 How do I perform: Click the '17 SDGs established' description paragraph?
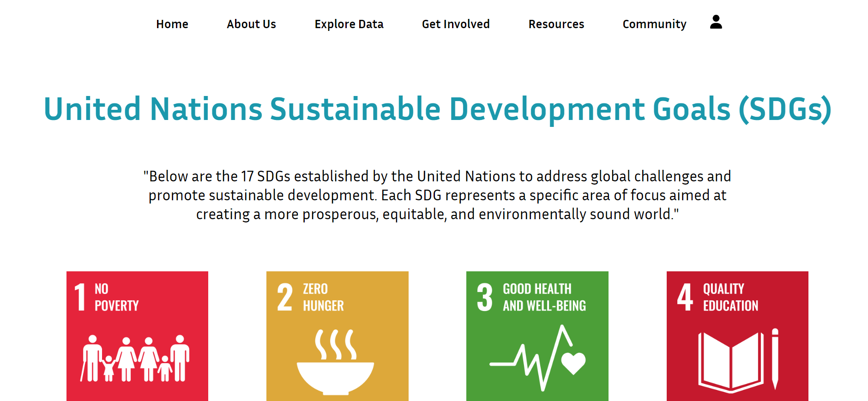437,195
